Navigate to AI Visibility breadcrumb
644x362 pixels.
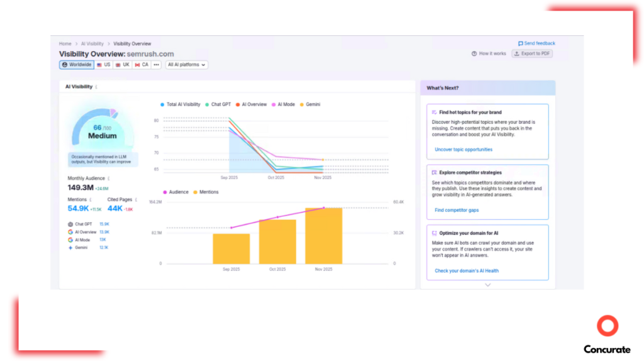click(x=91, y=43)
